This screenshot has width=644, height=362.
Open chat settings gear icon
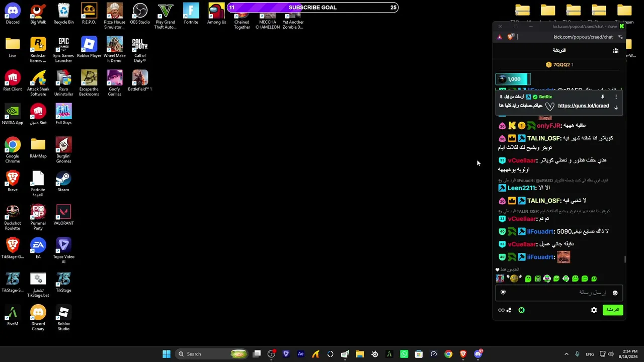tap(594, 310)
